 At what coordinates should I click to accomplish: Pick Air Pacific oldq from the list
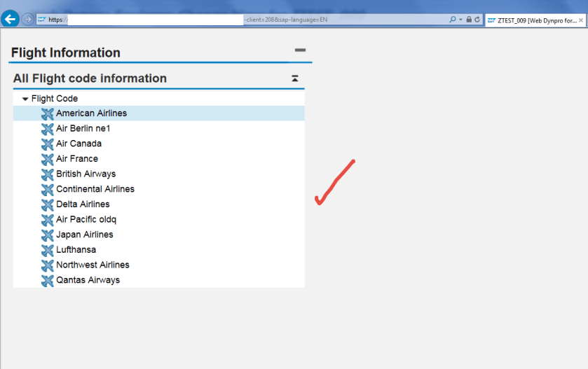[86, 220]
